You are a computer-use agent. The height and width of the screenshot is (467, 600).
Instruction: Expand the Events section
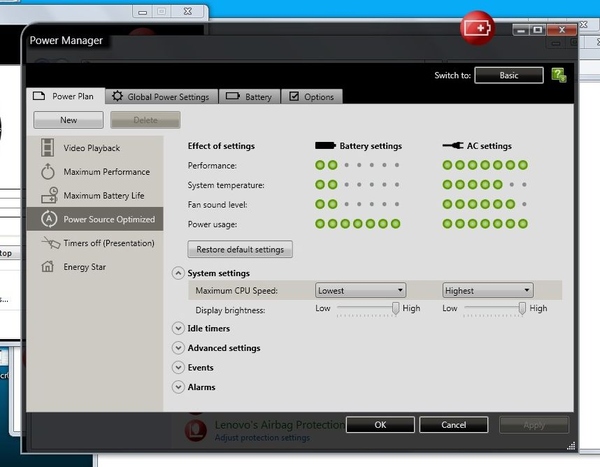click(178, 367)
